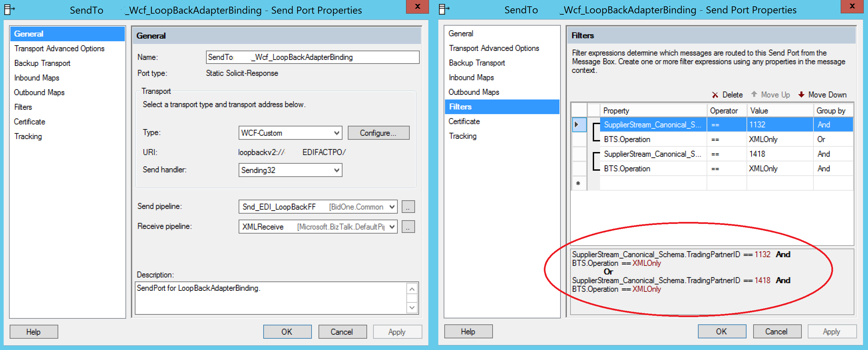Expand the Receive pipeline dropdown
The image size is (868, 350).
[x=391, y=227]
